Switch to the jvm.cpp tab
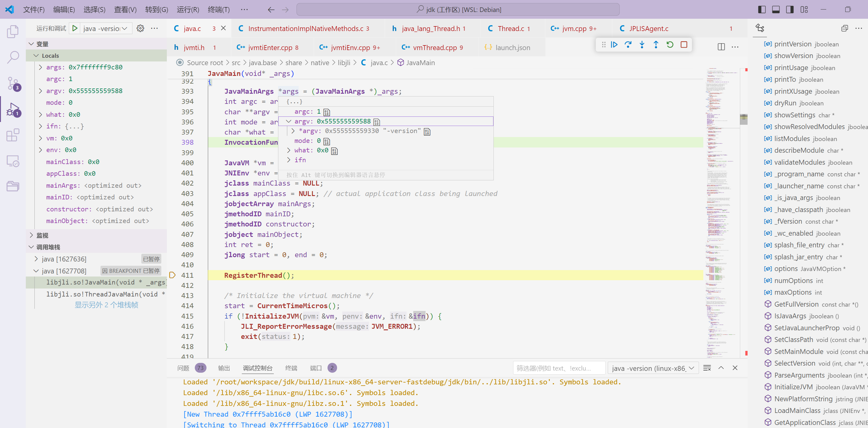The image size is (868, 428). [574, 28]
